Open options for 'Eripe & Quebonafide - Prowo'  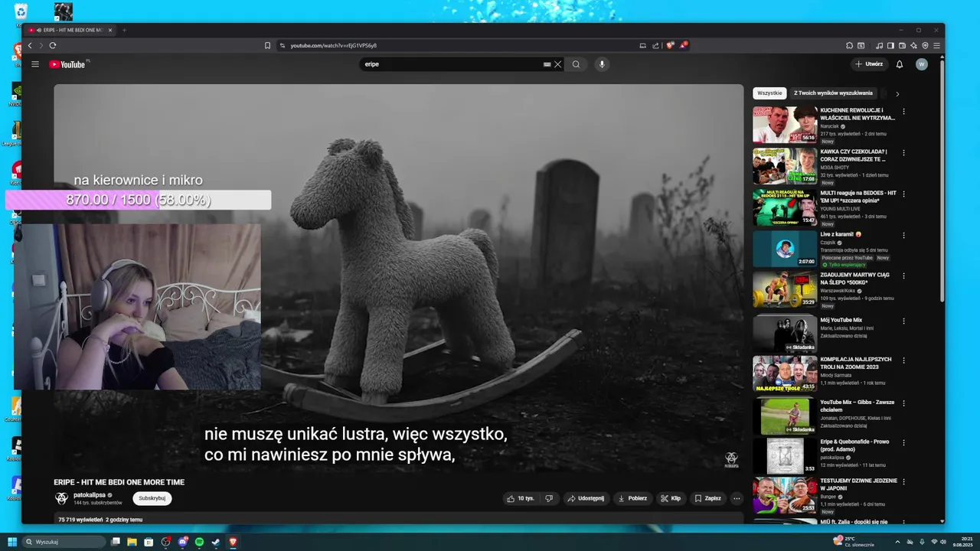tap(903, 443)
